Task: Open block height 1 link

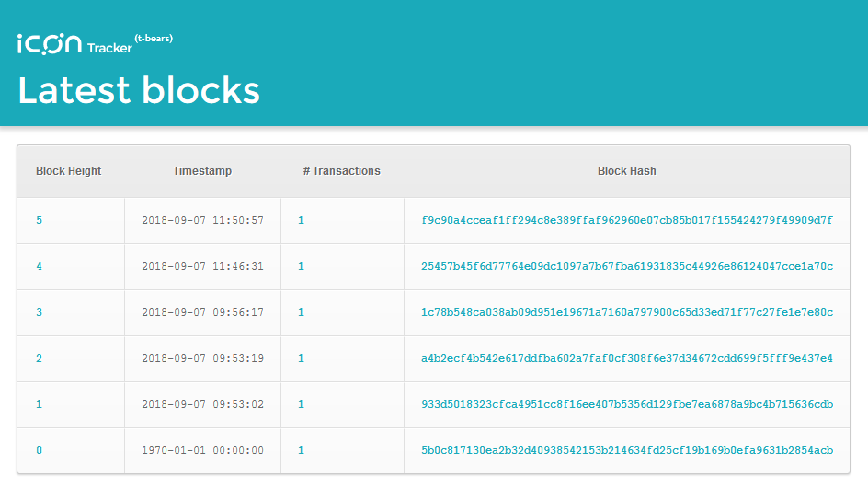Action: point(39,404)
